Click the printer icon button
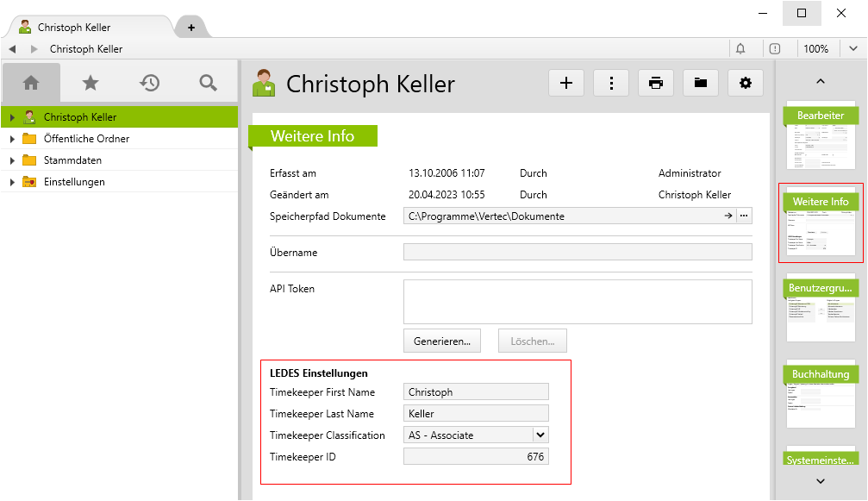Image resolution: width=868 pixels, height=501 pixels. click(x=656, y=83)
